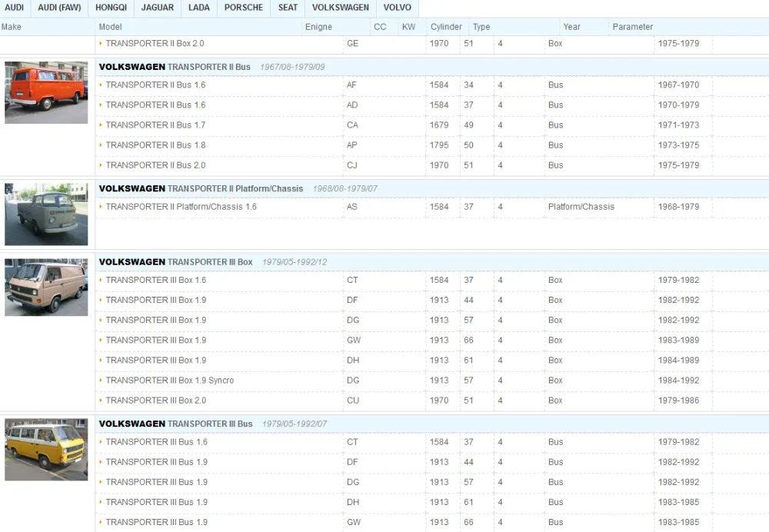Click the Make column header
The image size is (769, 532).
[12, 27]
